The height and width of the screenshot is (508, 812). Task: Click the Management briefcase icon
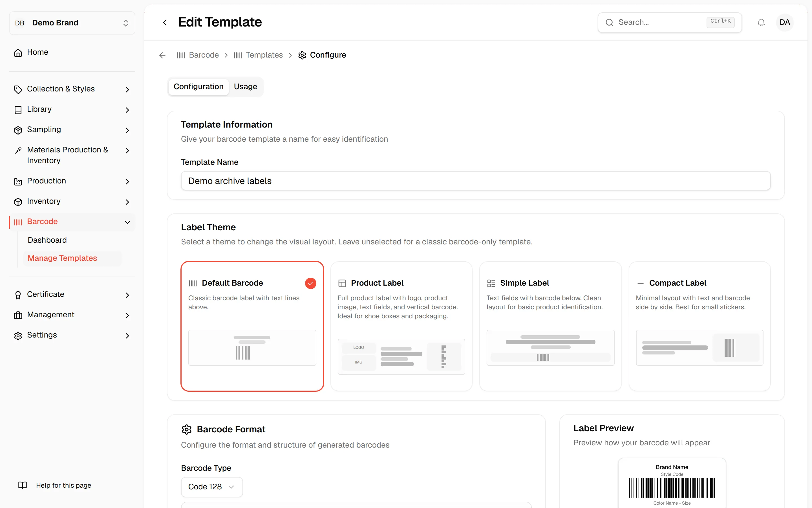click(18, 315)
